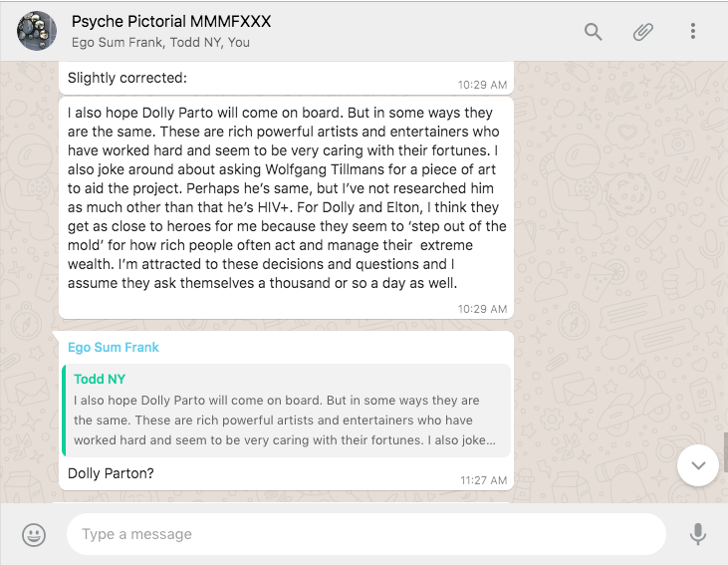Click the Todd NY name in quoted reply
This screenshot has height=565, width=728.
point(100,379)
